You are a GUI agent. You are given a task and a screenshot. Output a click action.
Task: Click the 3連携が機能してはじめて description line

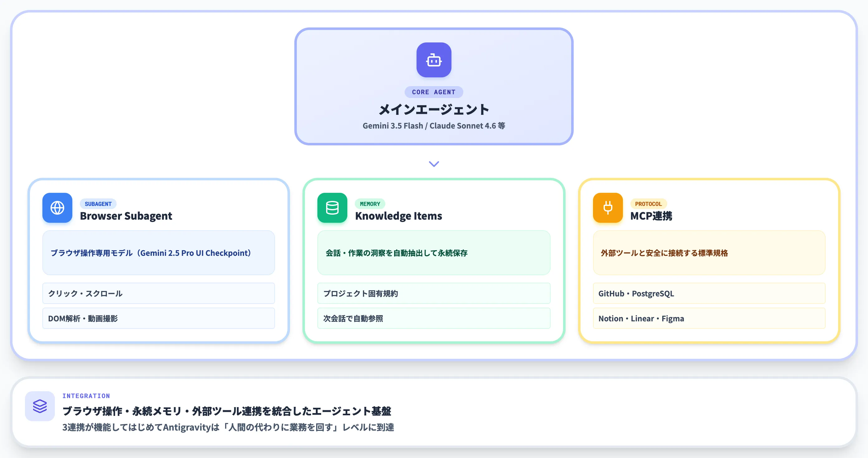228,427
